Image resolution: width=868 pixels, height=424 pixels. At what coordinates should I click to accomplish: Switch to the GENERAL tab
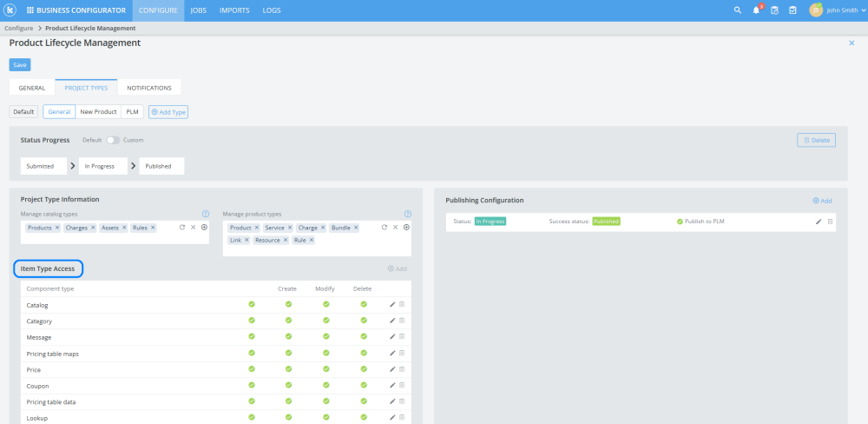(x=32, y=88)
